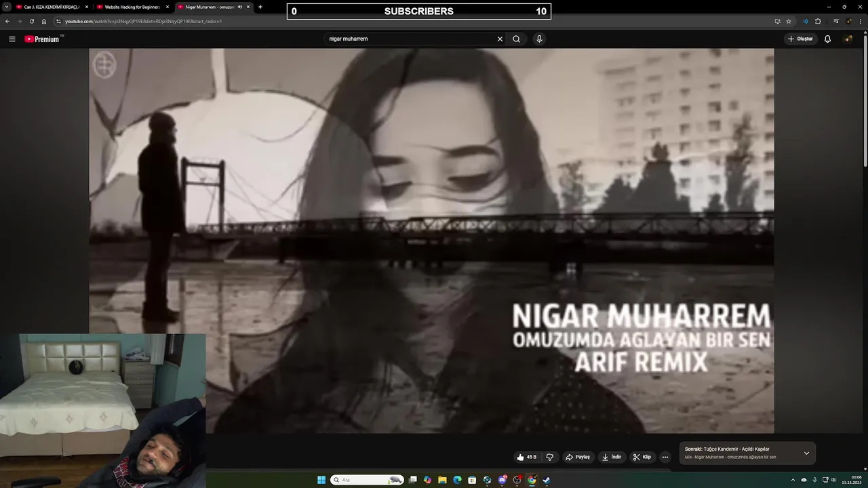Open Microsoft Edge from taskbar
This screenshot has height=488, width=868.
[457, 480]
